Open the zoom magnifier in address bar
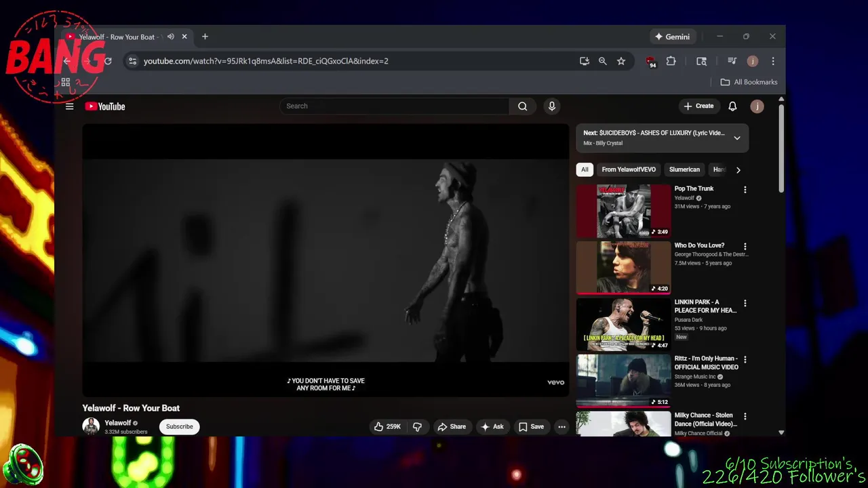868x488 pixels. (603, 61)
